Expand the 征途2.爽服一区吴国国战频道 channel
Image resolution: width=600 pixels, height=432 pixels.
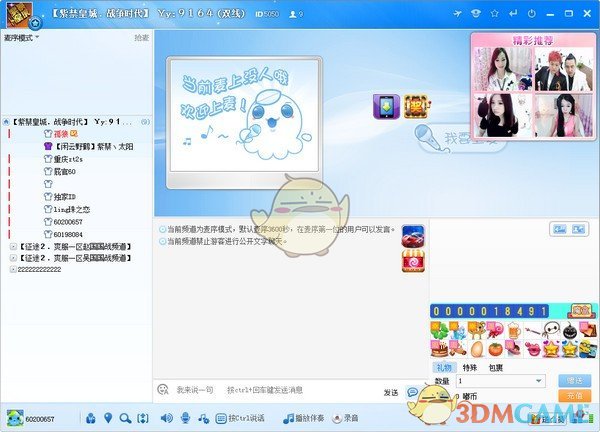coord(13,258)
